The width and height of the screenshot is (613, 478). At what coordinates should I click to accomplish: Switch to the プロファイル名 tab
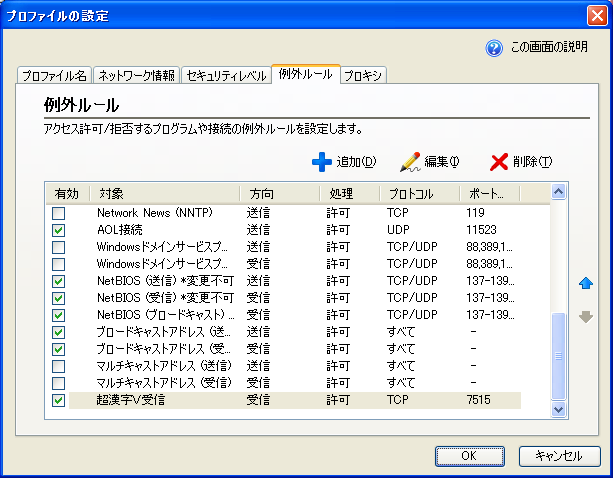tap(54, 76)
